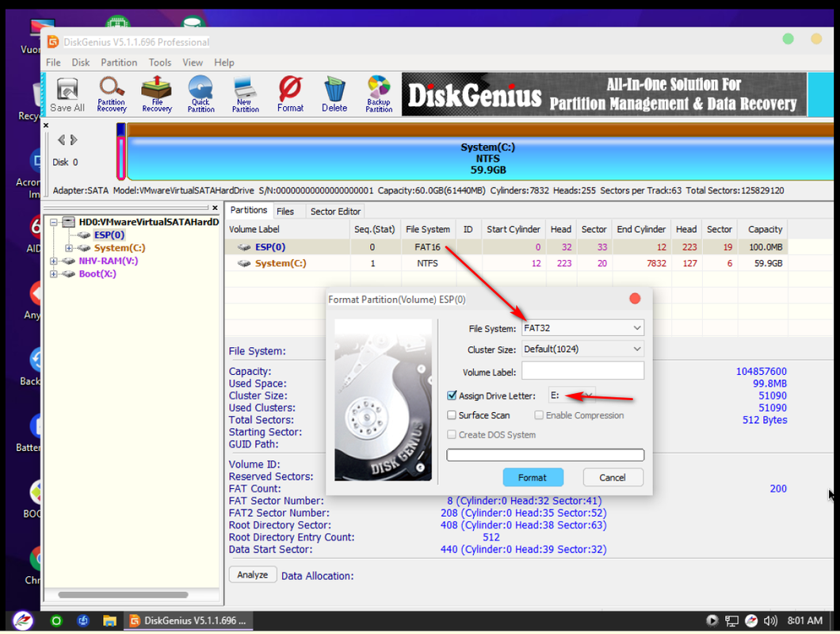The height and width of the screenshot is (634, 840).
Task: Click Cancel in Format dialog
Action: (x=613, y=477)
